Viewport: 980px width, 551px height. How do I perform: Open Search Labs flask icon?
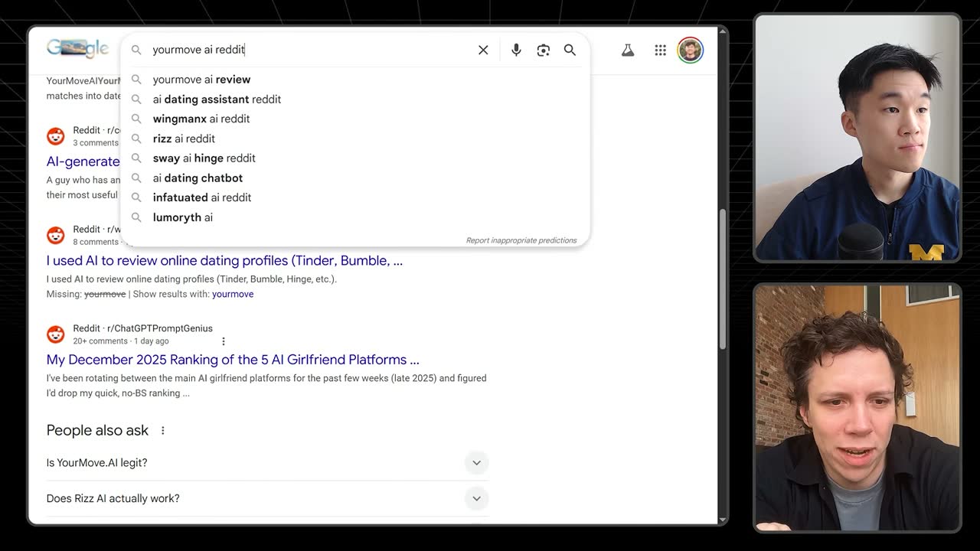tap(628, 51)
